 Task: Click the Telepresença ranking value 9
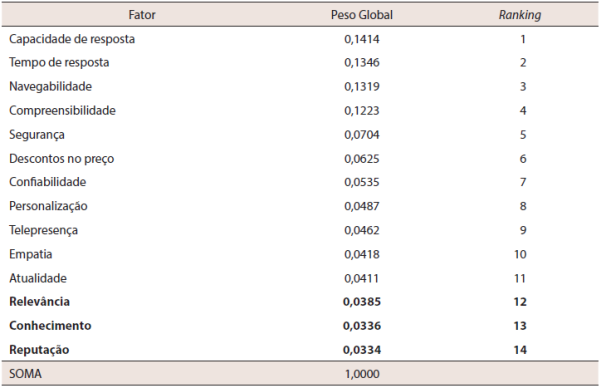[x=523, y=230]
